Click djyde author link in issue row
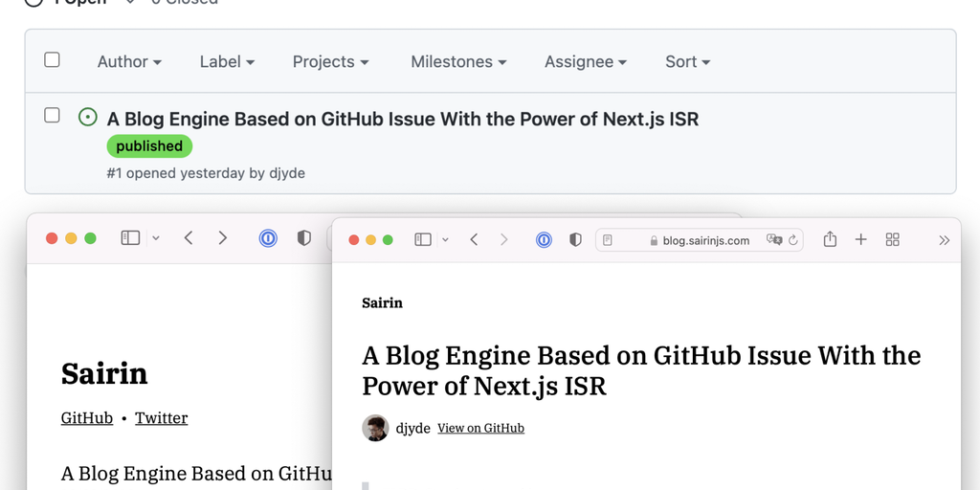The width and height of the screenshot is (980, 490). point(287,173)
